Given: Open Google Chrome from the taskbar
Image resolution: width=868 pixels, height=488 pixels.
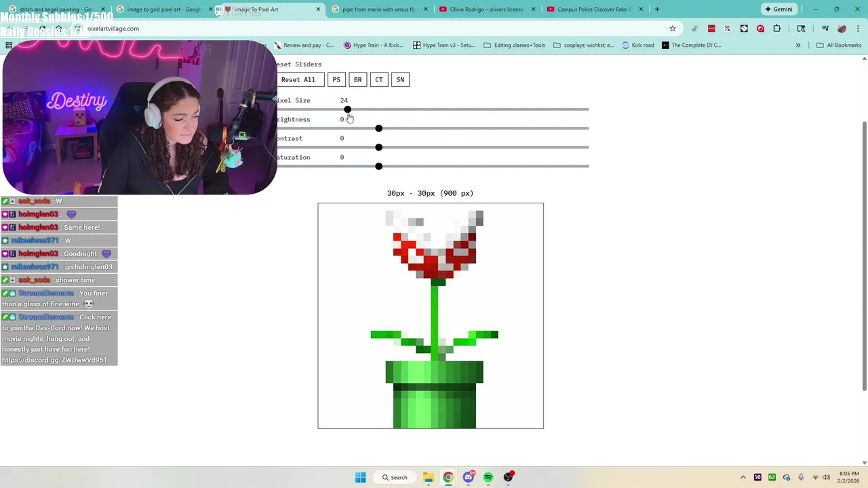Looking at the screenshot, I should tap(448, 477).
